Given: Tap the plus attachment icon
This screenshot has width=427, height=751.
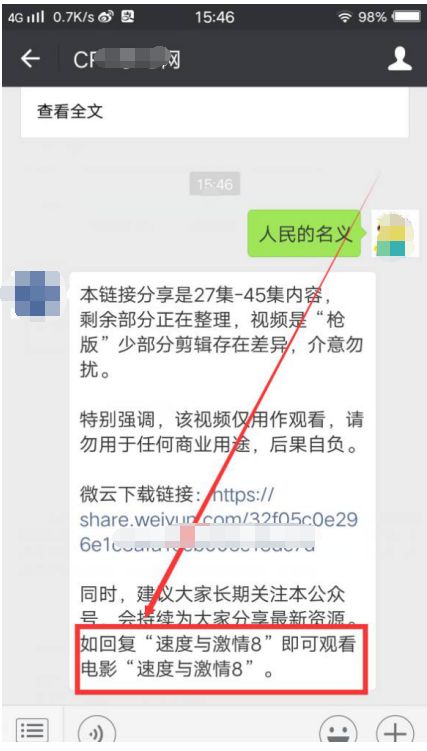Looking at the screenshot, I should coord(395,733).
